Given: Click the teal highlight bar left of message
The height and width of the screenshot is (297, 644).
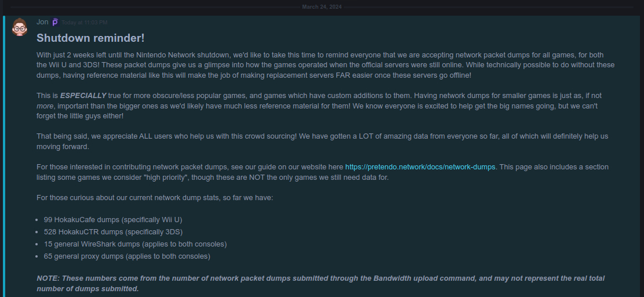Looking at the screenshot, I should click(x=4, y=157).
